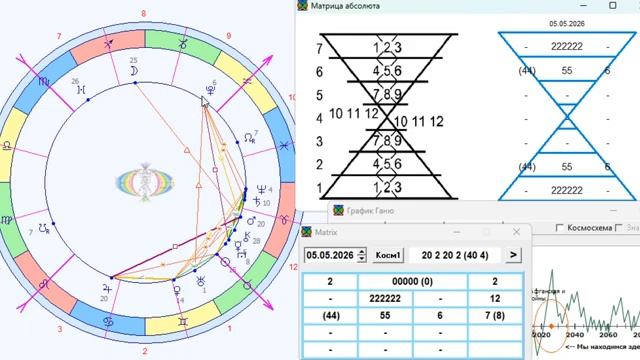Click the Pisces sign on the zodiac ring
The image size is (640, 360).
(x=284, y=145)
